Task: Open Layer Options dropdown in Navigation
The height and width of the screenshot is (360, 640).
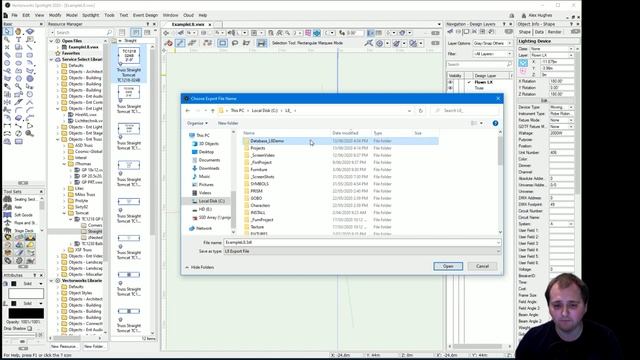Action: [492, 43]
